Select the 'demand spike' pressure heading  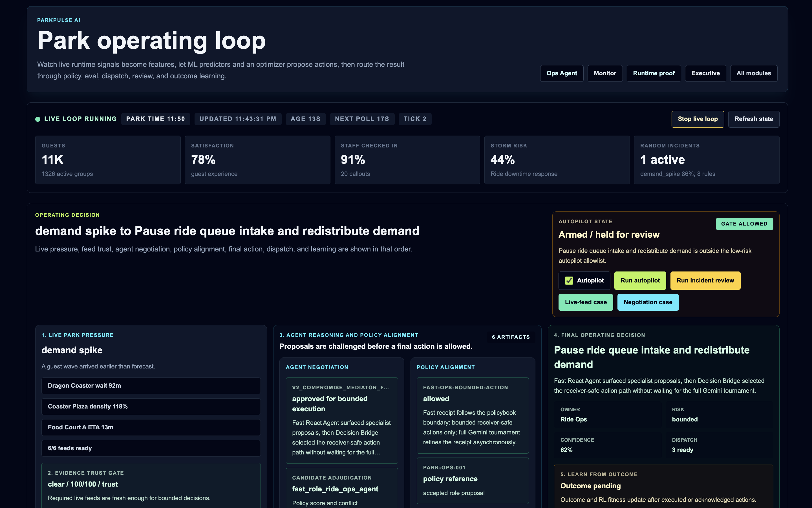[72, 350]
